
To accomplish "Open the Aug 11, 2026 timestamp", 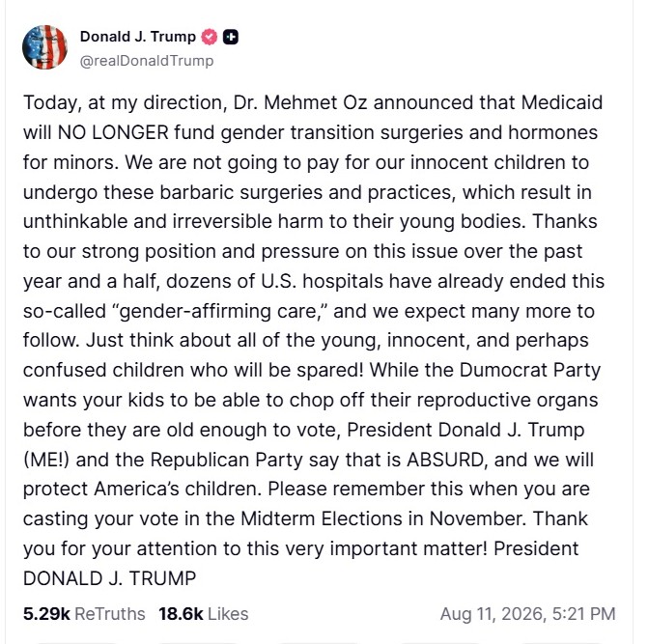I will [527, 614].
